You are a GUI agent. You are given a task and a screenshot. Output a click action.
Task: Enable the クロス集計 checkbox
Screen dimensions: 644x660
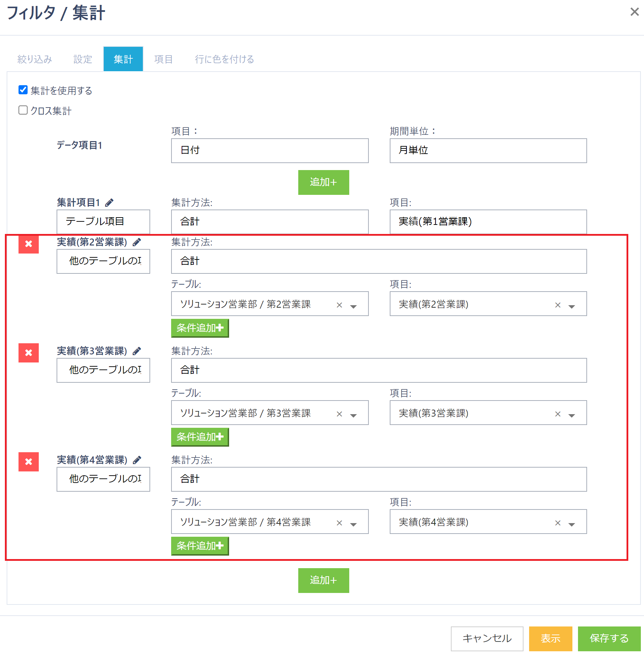(23, 110)
